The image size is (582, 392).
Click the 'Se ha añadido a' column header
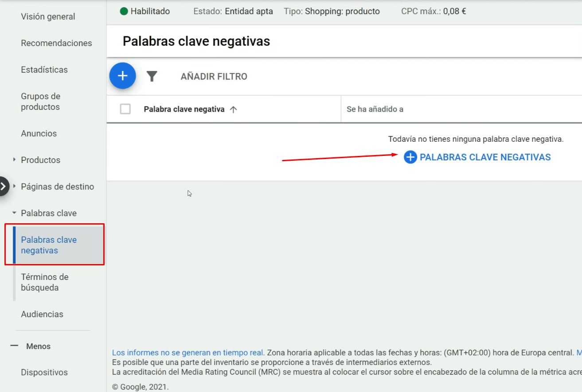(375, 109)
